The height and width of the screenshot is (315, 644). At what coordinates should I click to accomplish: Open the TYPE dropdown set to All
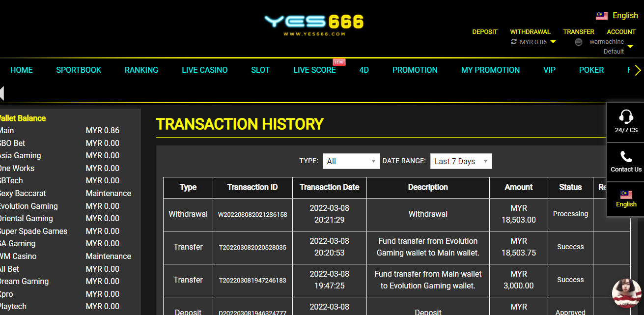[x=351, y=161]
